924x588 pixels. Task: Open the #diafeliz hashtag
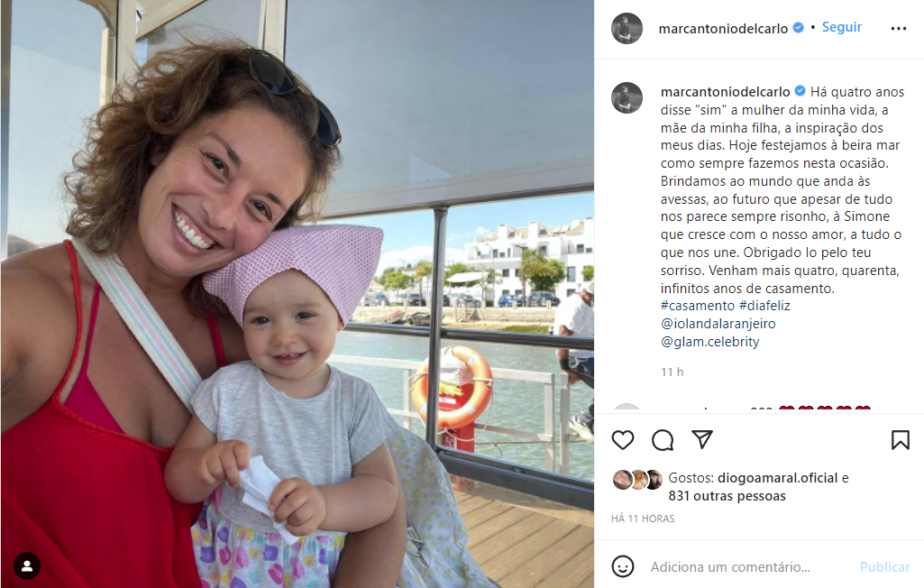click(x=764, y=306)
